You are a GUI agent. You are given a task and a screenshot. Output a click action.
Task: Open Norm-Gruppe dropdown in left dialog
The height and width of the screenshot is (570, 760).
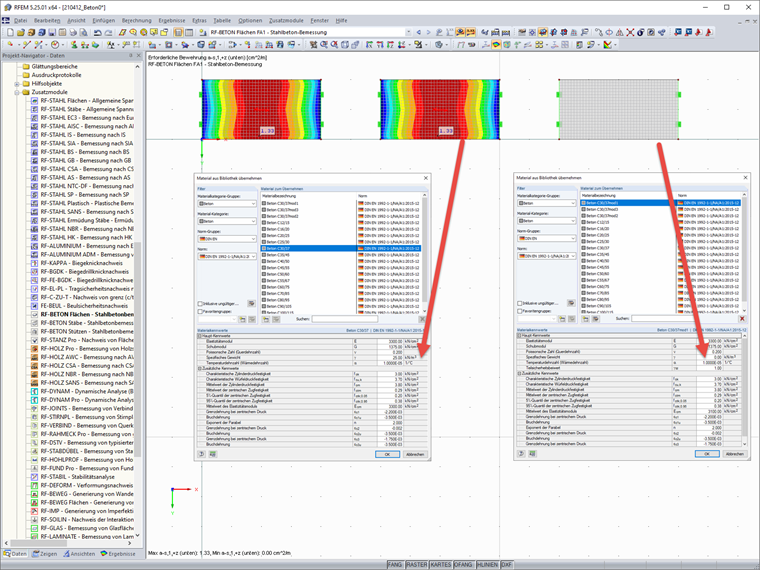pos(253,238)
